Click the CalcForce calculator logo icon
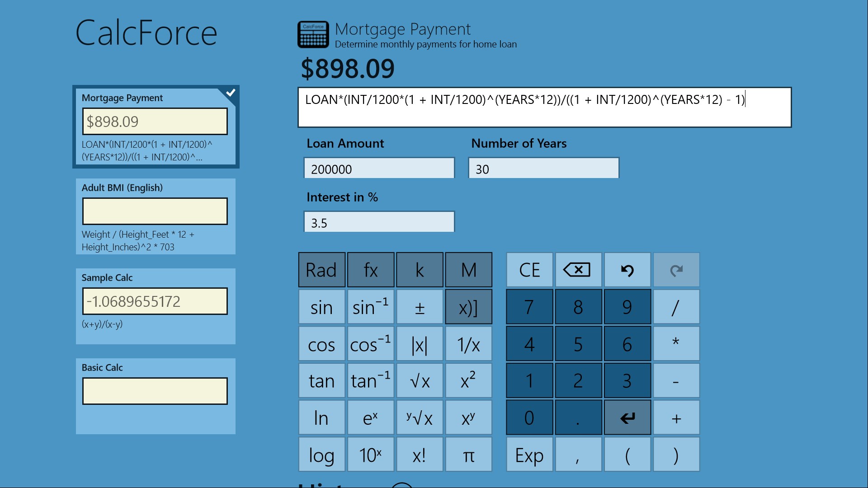This screenshot has width=868, height=488. pos(313,35)
